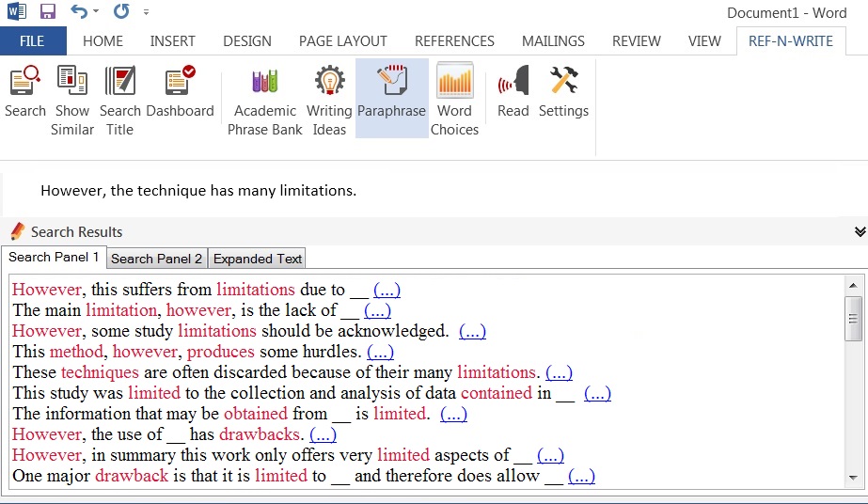Redo the last action
The image size is (868, 504).
pyautogui.click(x=121, y=11)
